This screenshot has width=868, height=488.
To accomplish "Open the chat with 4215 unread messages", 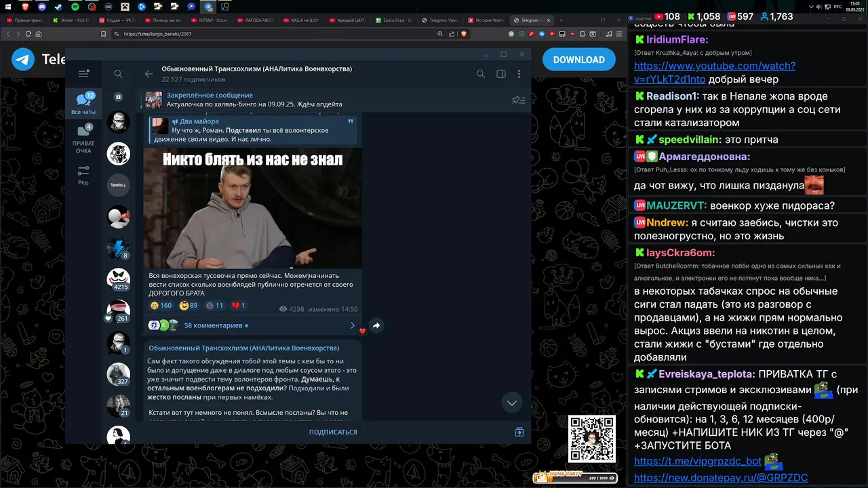I will click(119, 279).
